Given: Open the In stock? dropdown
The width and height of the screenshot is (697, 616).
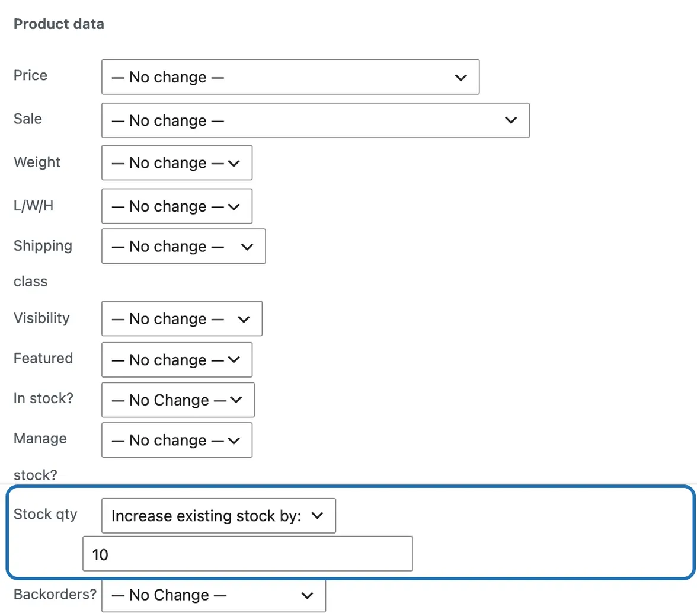Looking at the screenshot, I should click(x=178, y=400).
